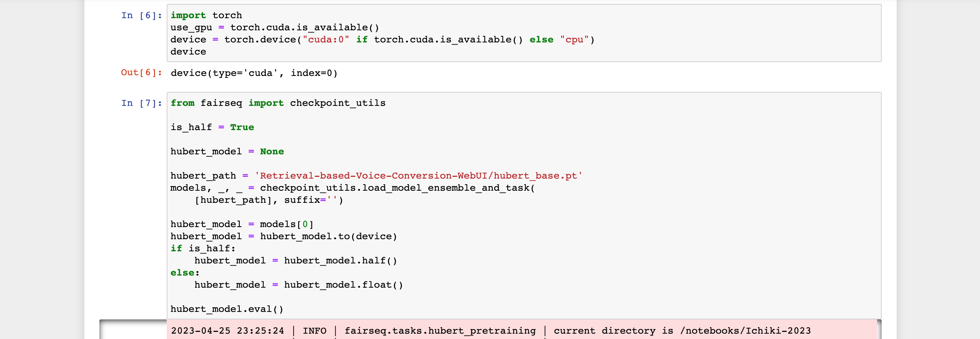The image size is (980, 339).
Task: Click the Out[6] output prompt
Action: coord(141,72)
